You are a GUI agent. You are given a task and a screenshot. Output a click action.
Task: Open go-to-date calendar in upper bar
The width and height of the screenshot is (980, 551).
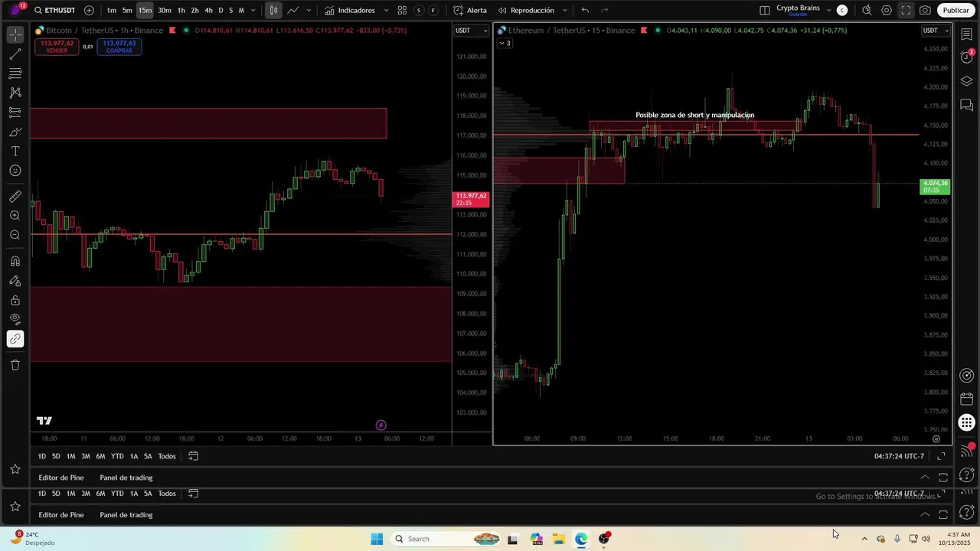tap(193, 456)
